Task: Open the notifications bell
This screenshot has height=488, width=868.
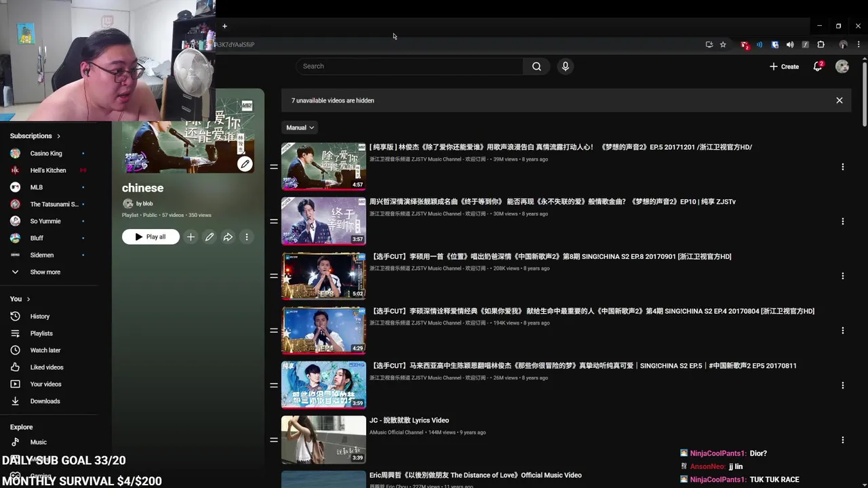Action: (818, 66)
